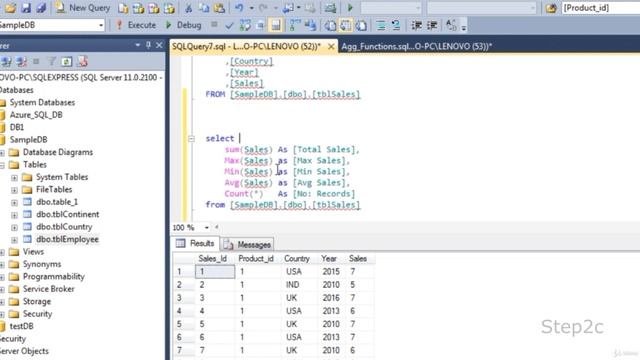Expand the Database Diagrams node
This screenshot has height=360, width=640.
coord(2,153)
